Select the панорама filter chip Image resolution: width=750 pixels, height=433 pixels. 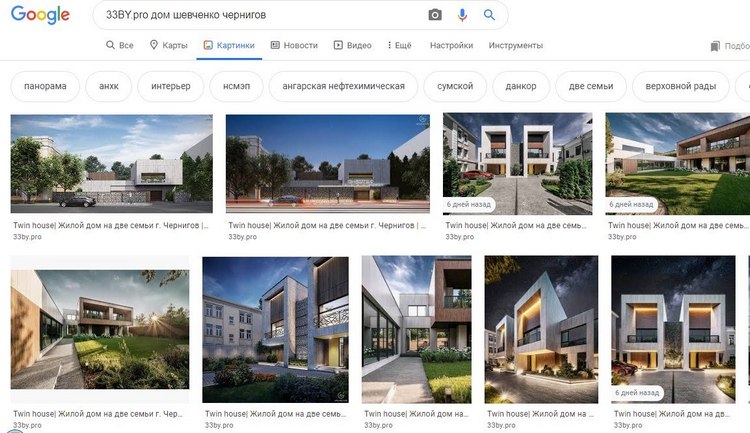pos(45,86)
